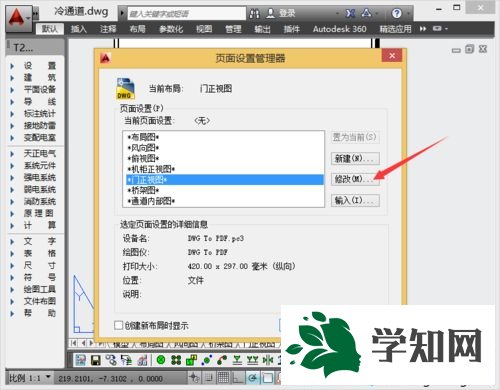
Task: Click the double green funnel symbol icon
Action: tap(252, 360)
